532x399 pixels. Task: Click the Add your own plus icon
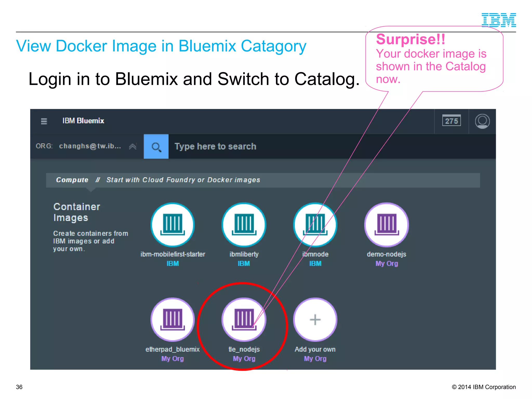(x=315, y=320)
